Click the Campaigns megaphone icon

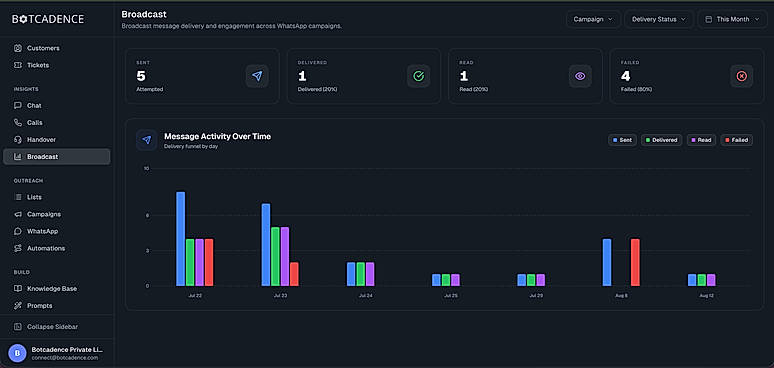point(18,214)
